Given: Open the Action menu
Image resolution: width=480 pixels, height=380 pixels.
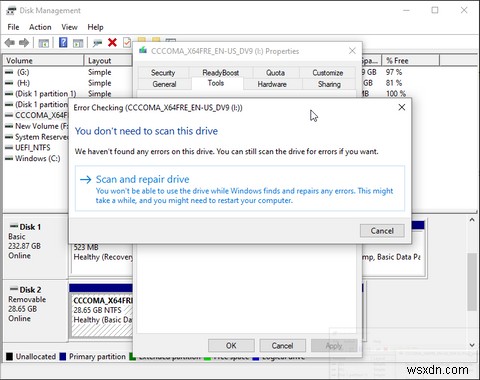Looking at the screenshot, I should pyautogui.click(x=40, y=27).
